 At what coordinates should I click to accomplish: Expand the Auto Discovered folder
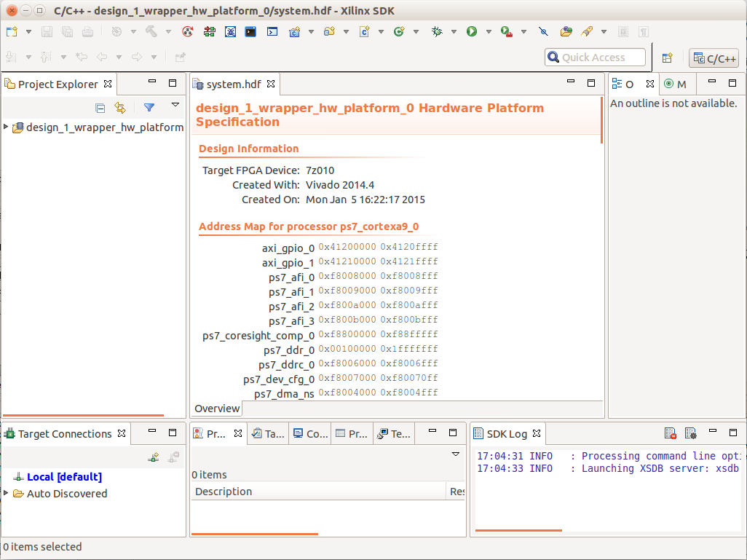(6, 493)
